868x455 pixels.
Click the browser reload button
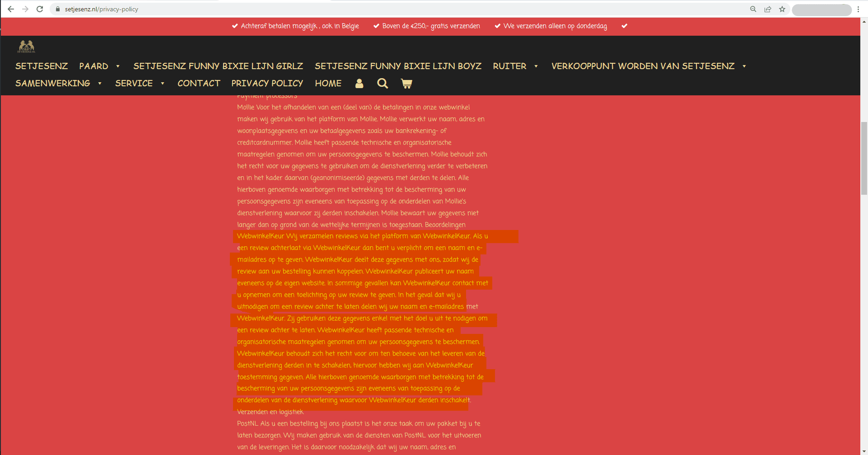click(40, 9)
